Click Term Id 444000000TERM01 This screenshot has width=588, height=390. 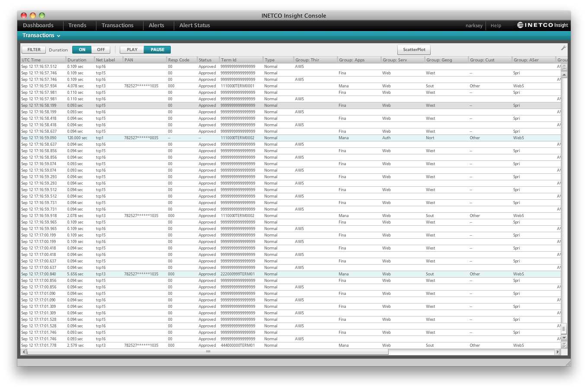click(237, 345)
